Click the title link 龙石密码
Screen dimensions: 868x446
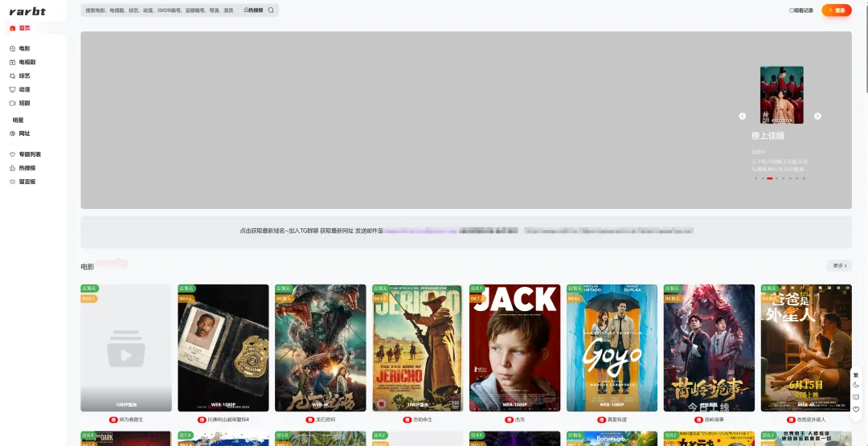pyautogui.click(x=325, y=420)
